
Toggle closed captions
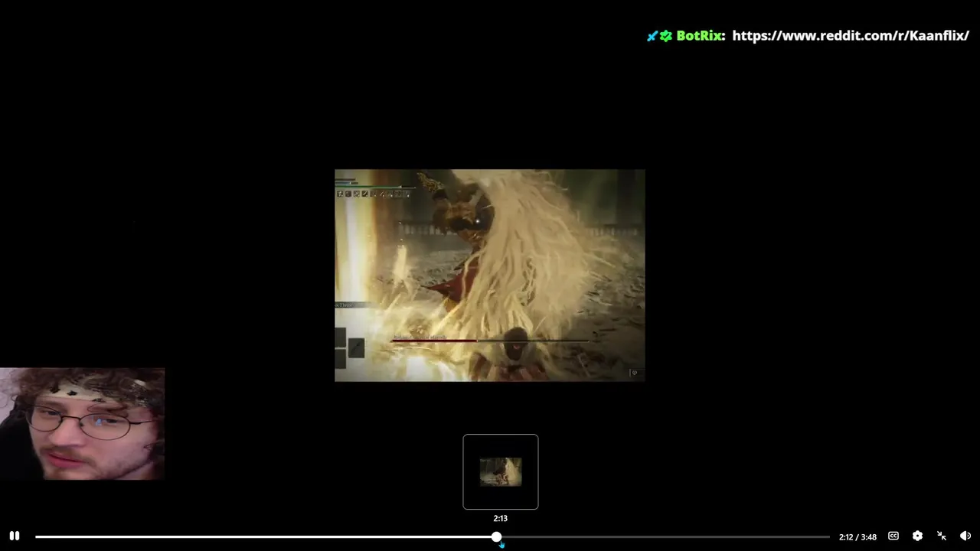pos(893,536)
